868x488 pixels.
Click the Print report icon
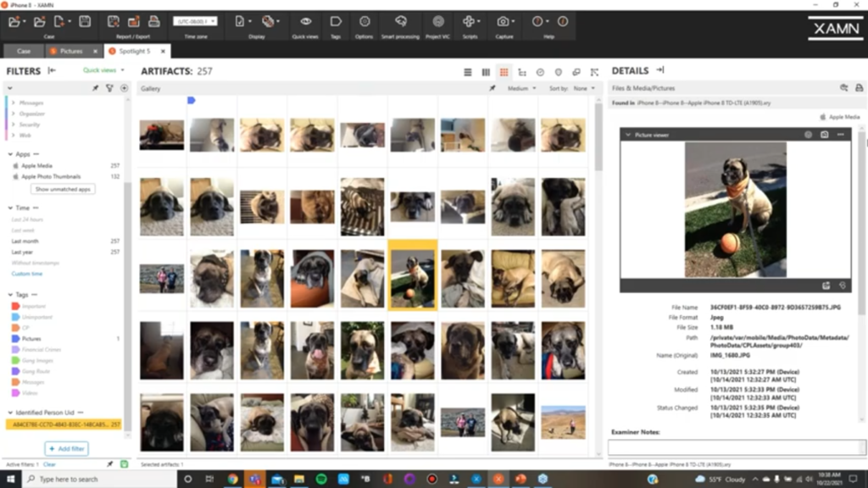click(154, 21)
